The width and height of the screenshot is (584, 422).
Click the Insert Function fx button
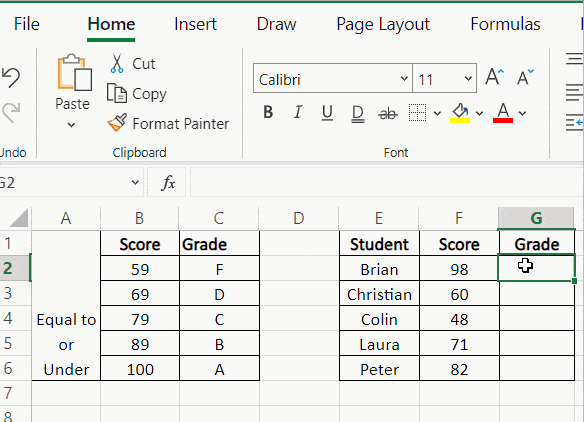click(x=168, y=183)
